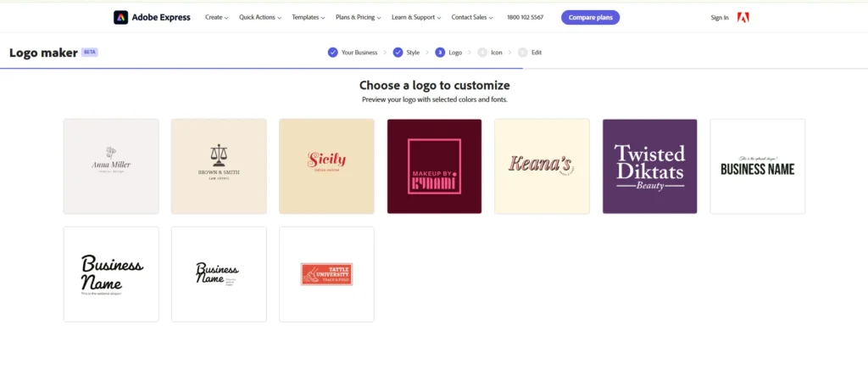
Task: Click the Sign In link
Action: pos(720,18)
